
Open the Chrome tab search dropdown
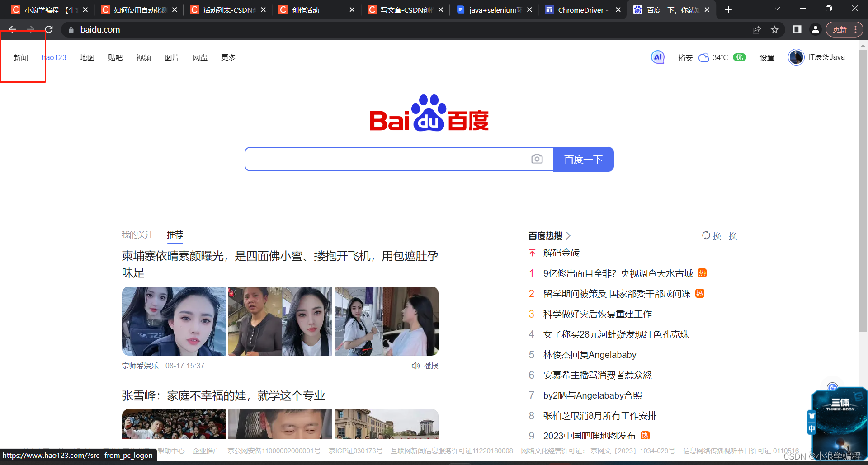777,9
